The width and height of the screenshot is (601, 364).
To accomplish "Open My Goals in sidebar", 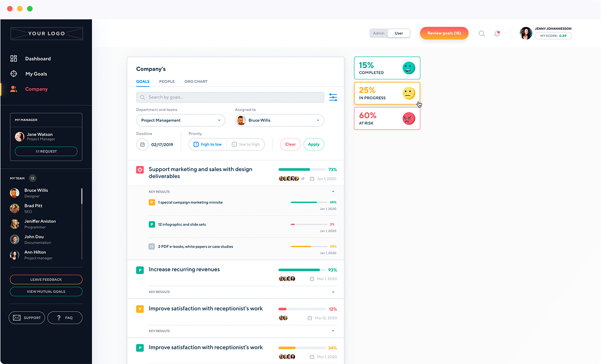I will point(36,74).
